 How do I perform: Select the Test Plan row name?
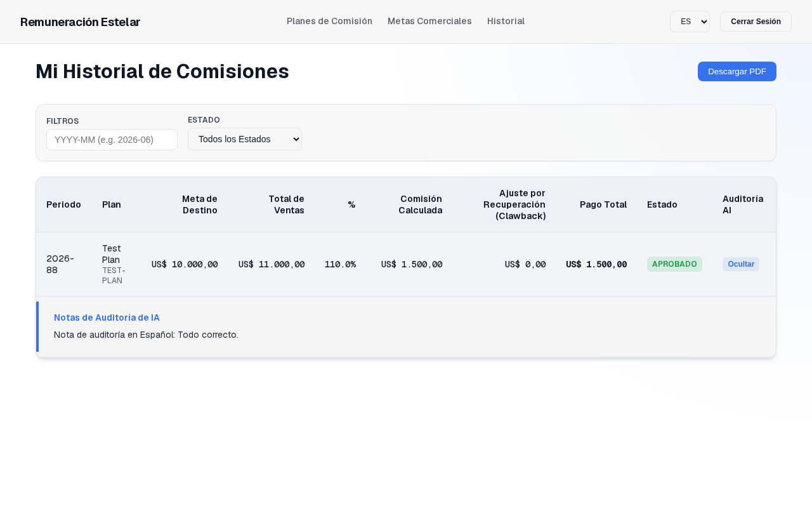point(112,254)
